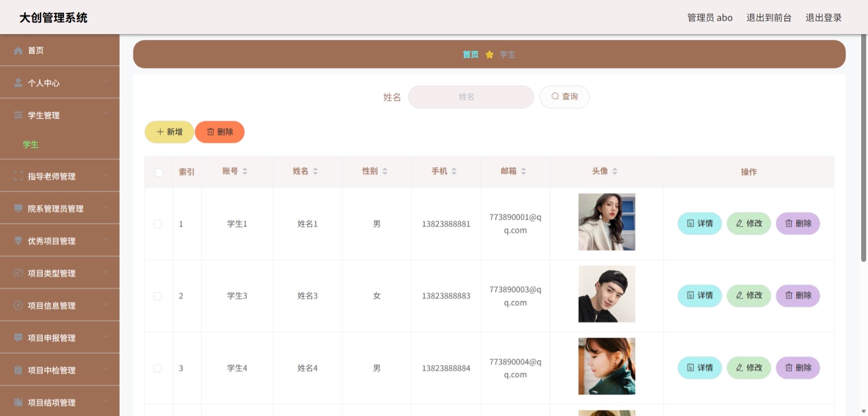Screen dimensions: 868x416
Task: Focus the 姓名 search input field
Action: [x=471, y=97]
